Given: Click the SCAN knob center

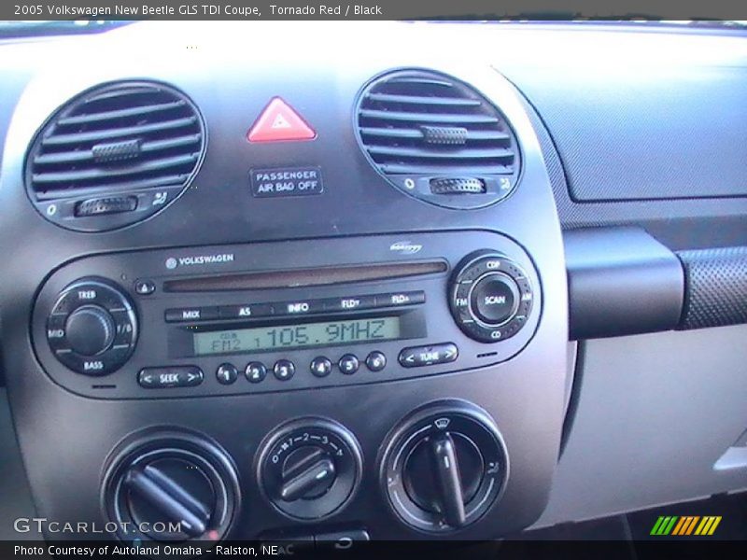Looking at the screenshot, I should (495, 300).
